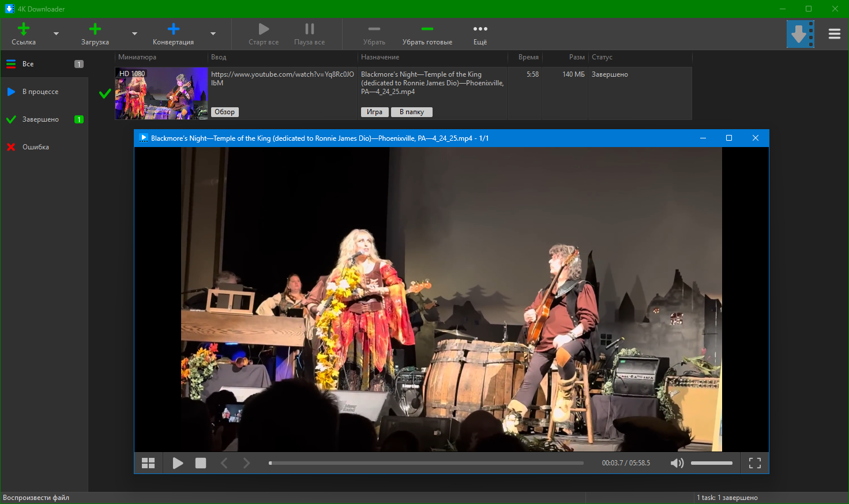Mute the player with the speaker icon
This screenshot has width=849, height=504.
[677, 463]
